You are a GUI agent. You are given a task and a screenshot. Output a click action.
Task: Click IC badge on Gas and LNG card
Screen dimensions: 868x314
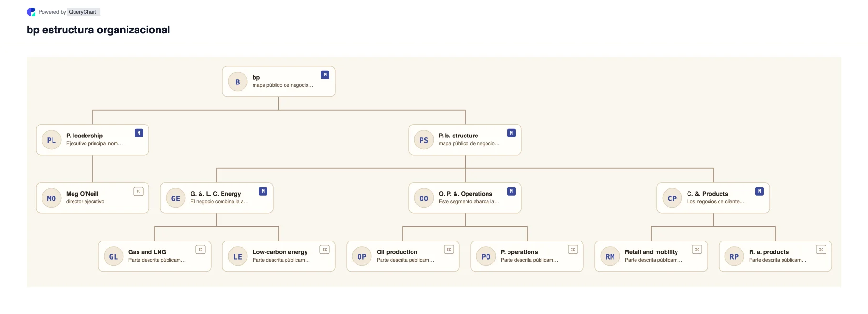coord(201,250)
